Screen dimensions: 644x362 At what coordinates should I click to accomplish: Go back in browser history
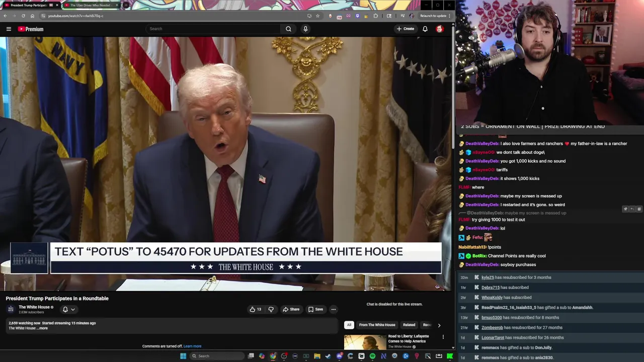tap(5, 16)
